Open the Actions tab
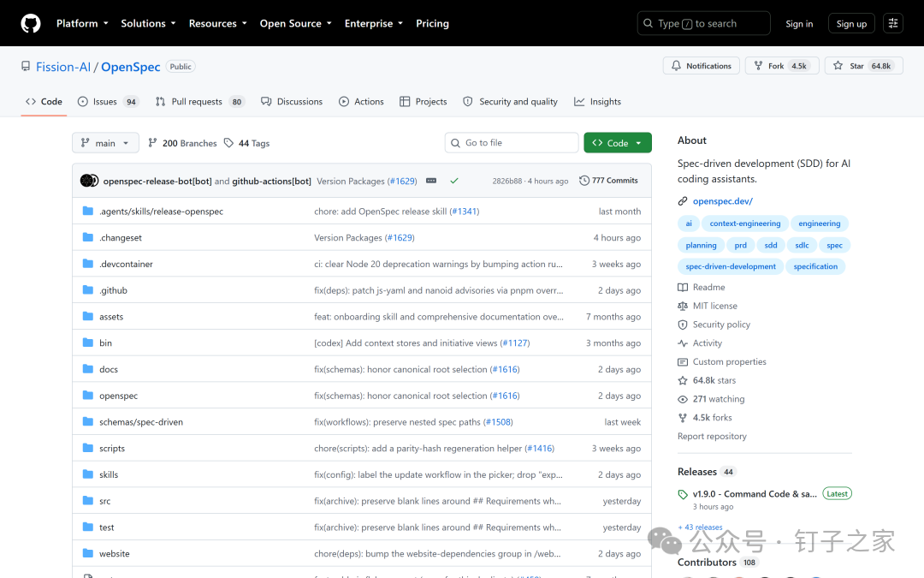Viewport: 924px width, 578px height. 361,101
